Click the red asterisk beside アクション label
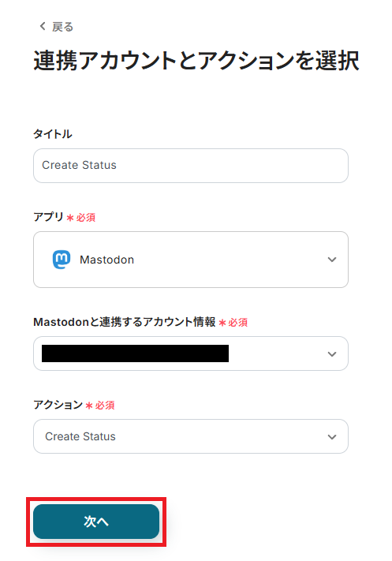 pyautogui.click(x=89, y=406)
